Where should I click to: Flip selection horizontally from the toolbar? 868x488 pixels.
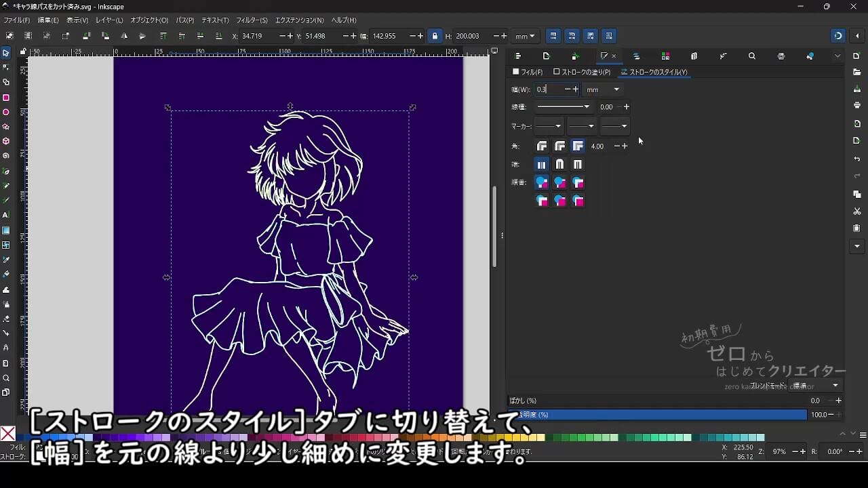pyautogui.click(x=124, y=36)
